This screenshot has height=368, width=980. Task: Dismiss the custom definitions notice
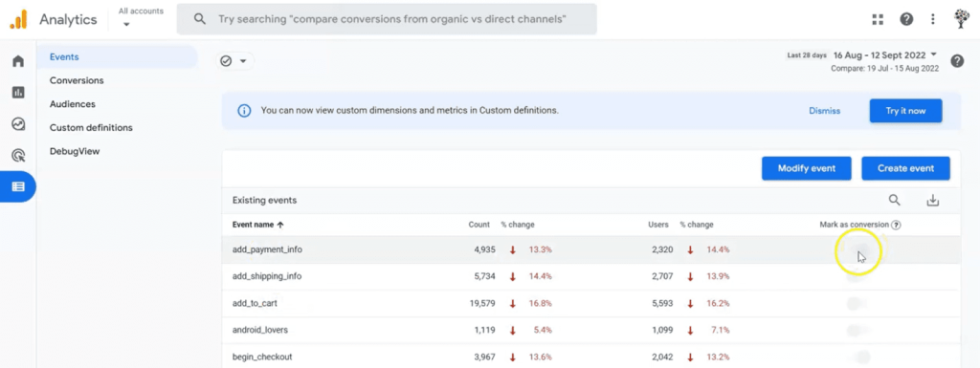pos(824,111)
